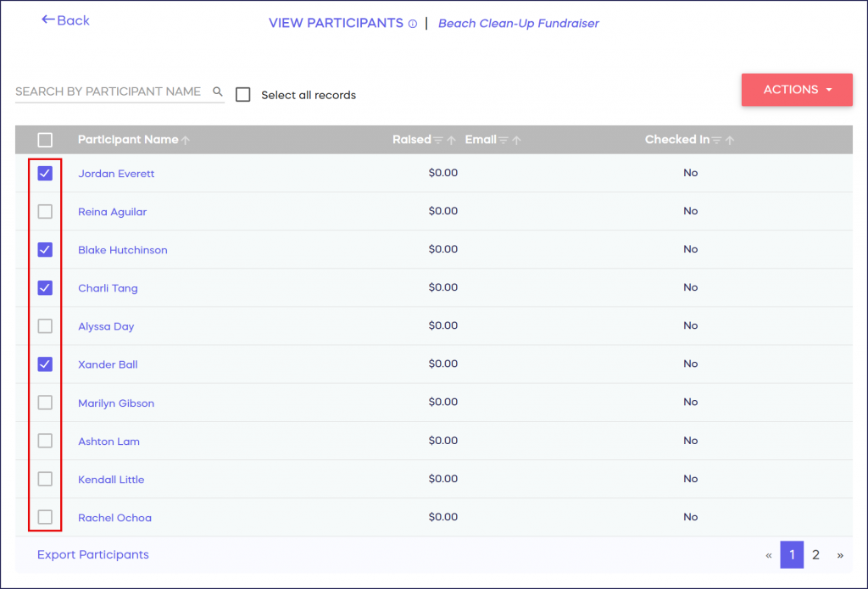Open Kendall Little's participant record
This screenshot has width=868, height=589.
[111, 480]
